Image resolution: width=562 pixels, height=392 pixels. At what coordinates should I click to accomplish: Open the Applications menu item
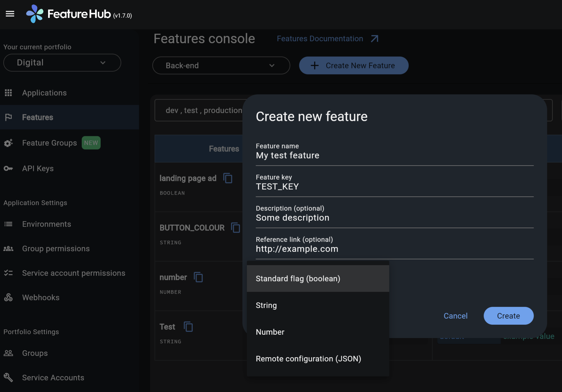(44, 93)
